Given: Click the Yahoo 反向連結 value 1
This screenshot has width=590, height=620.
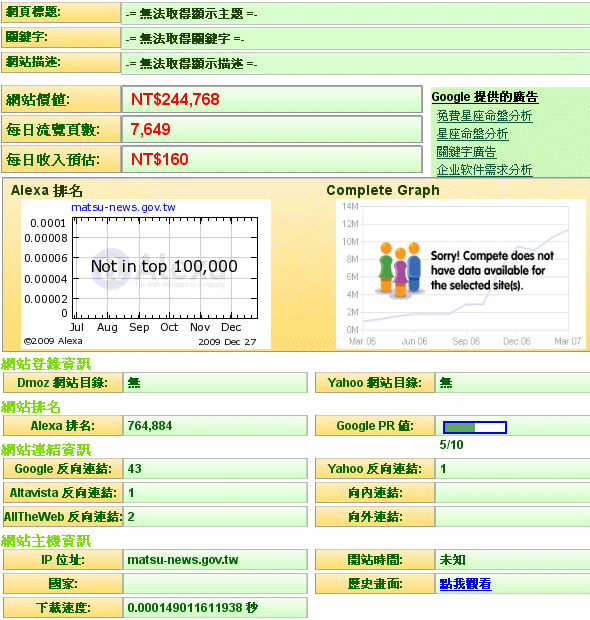Looking at the screenshot, I should coord(443,469).
